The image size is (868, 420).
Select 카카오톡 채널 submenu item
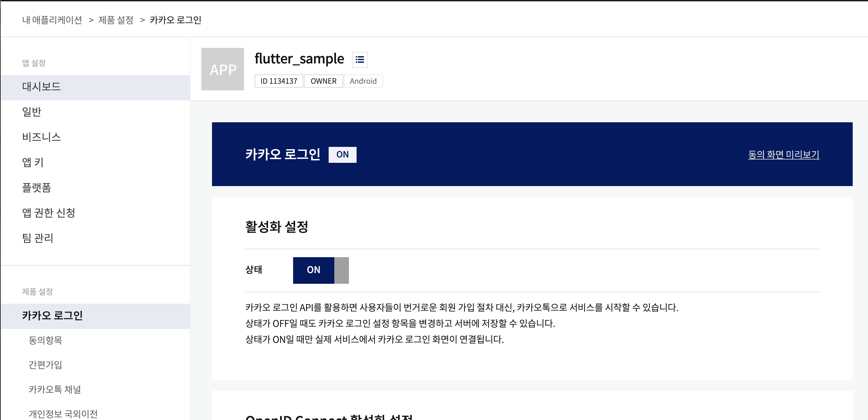point(54,389)
